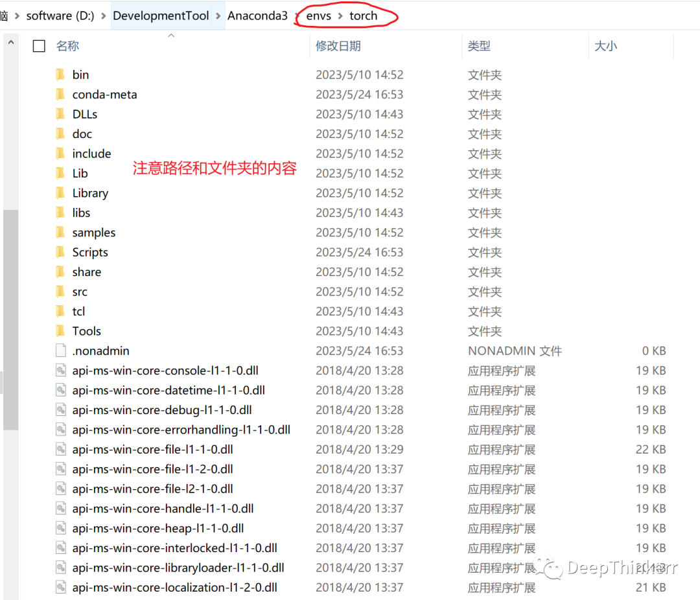Select api-ms-win-core-console-l1-1-0.dll file name
The height and width of the screenshot is (600, 700).
(x=165, y=371)
